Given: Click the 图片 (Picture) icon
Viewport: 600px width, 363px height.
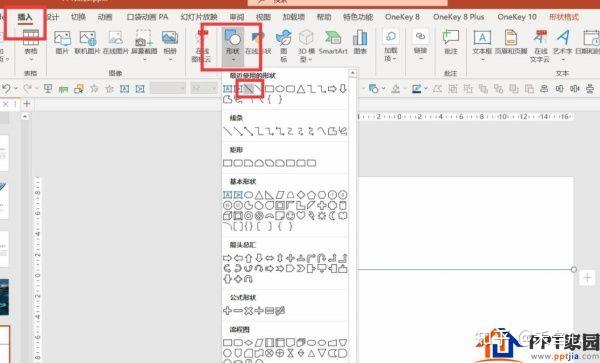Looking at the screenshot, I should 62,42.
